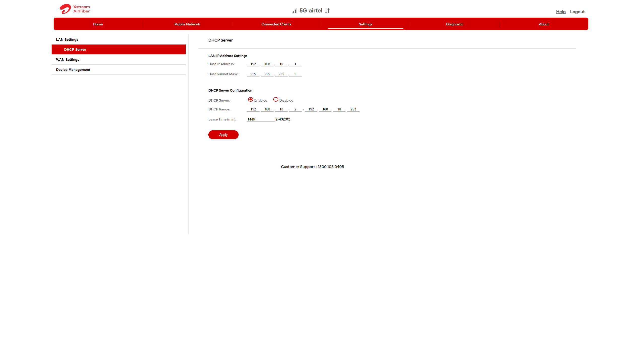Click Host Subnet Mask first octet field
644x362 pixels.
click(253, 74)
